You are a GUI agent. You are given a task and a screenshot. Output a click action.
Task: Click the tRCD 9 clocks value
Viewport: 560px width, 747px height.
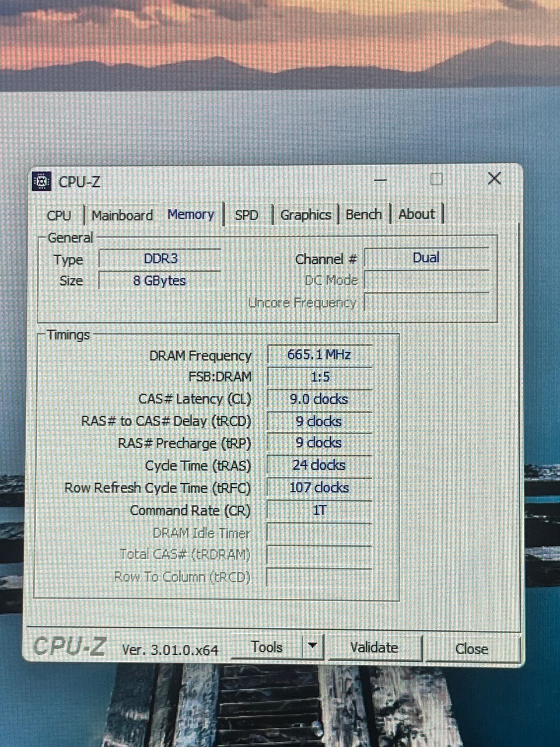(x=320, y=421)
